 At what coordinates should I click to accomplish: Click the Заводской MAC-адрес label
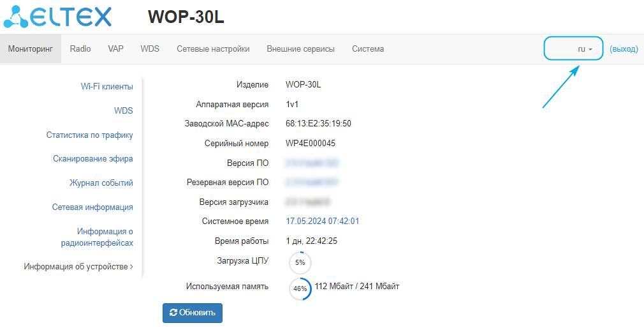pyautogui.click(x=226, y=124)
